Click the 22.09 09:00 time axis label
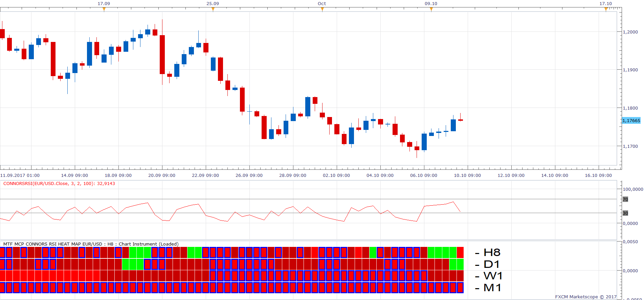Image resolution: width=644 pixels, height=300 pixels. 205,175
